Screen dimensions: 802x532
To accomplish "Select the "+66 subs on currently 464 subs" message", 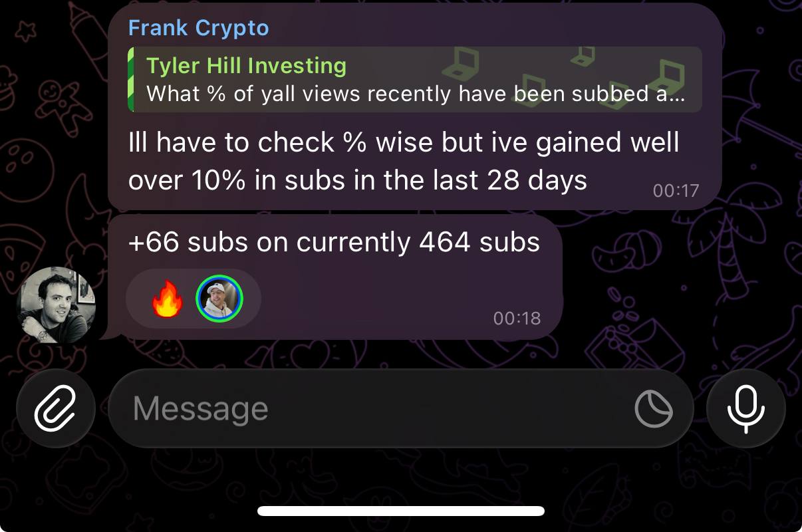I will 334,242.
